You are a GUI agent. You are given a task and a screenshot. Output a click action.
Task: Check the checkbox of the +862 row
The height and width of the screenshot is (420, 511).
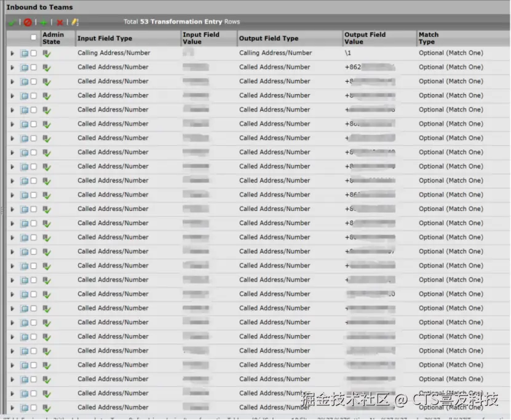[34, 67]
